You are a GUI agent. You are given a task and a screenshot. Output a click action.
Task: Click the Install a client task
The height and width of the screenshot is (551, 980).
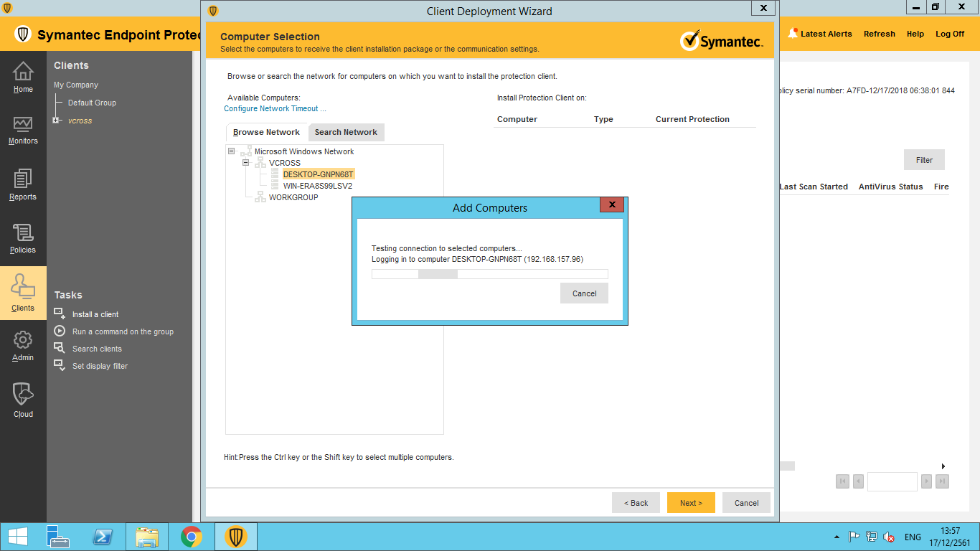click(x=95, y=314)
